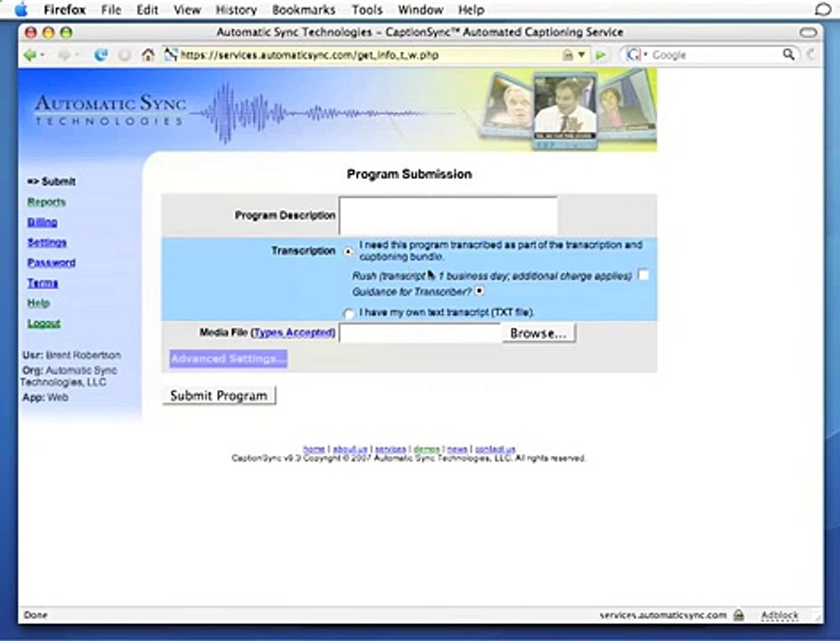Click the footer 'news' link
Viewport: 840px width, 641px height.
point(457,449)
